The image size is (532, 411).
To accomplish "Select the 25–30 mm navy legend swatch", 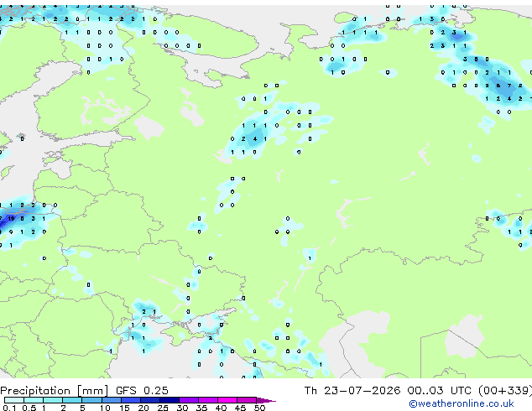I will tap(169, 400).
